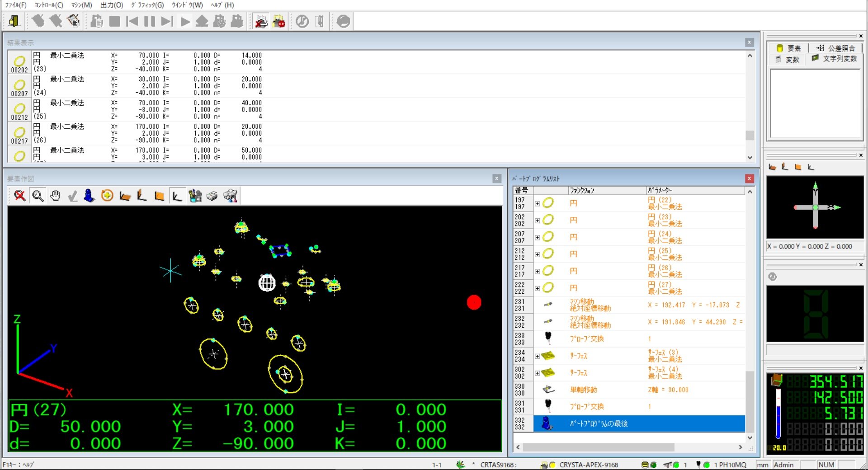868x470 pixels.
Task: Select the hand pan tool
Action: pos(55,196)
